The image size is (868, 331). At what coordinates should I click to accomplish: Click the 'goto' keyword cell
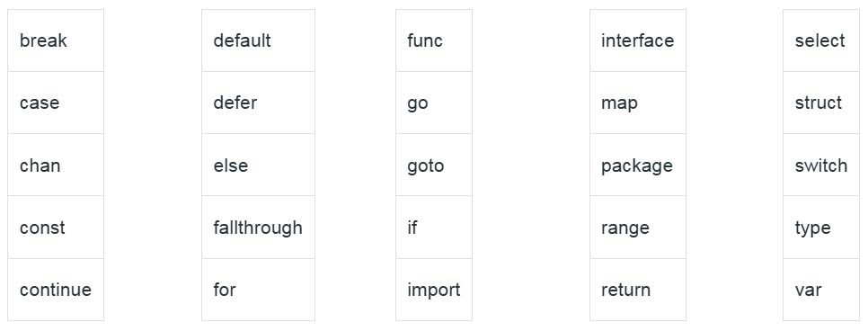point(434,165)
